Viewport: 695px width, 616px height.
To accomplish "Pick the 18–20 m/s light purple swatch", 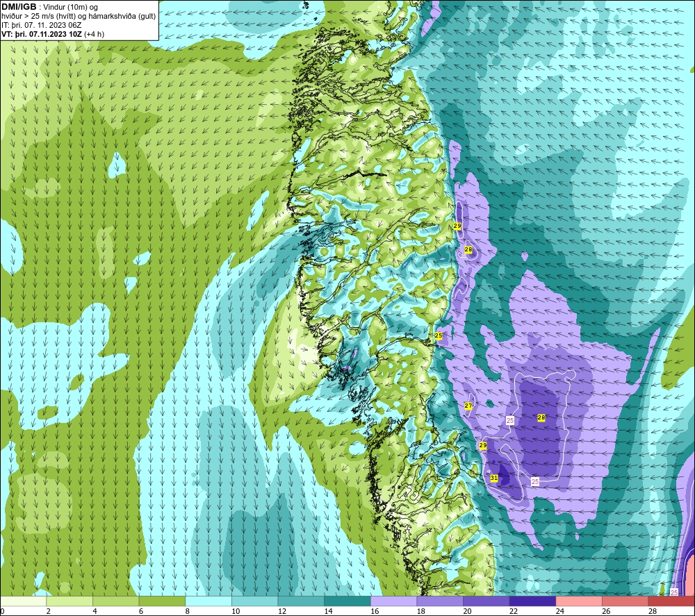I will tap(440, 601).
